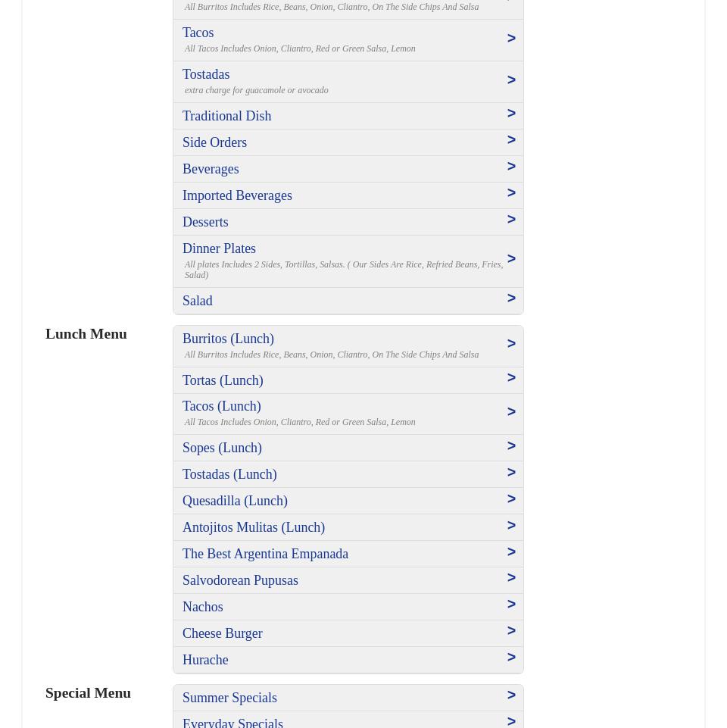
Task: Click the arrow beside Dinner Plates
Action: (x=511, y=259)
